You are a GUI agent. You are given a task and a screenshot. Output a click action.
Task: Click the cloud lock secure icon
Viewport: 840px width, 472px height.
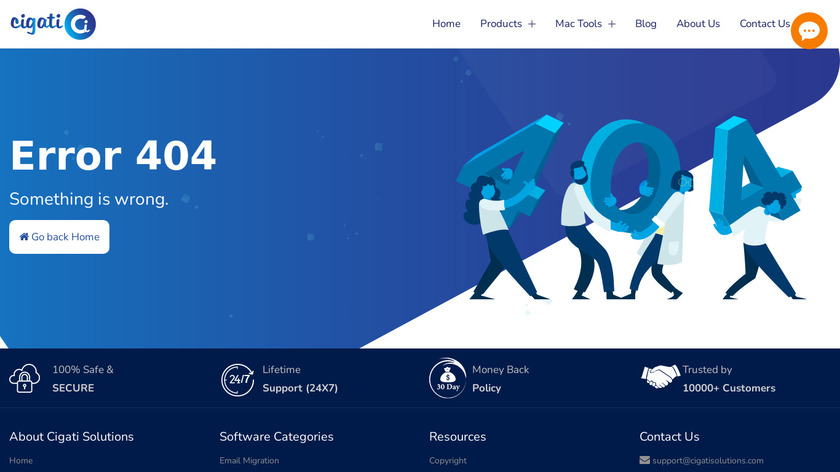click(x=25, y=379)
